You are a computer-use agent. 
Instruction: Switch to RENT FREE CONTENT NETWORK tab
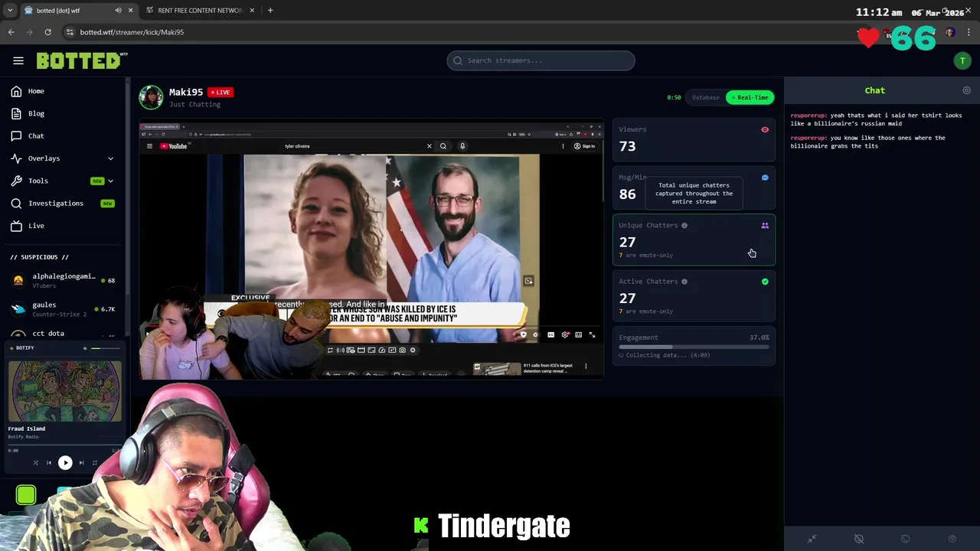point(201,11)
